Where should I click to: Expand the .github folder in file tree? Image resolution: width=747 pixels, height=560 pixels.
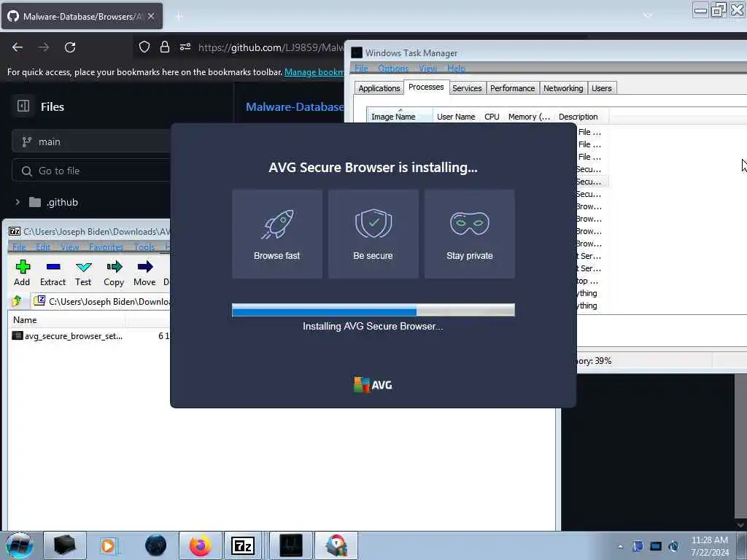coord(18,202)
